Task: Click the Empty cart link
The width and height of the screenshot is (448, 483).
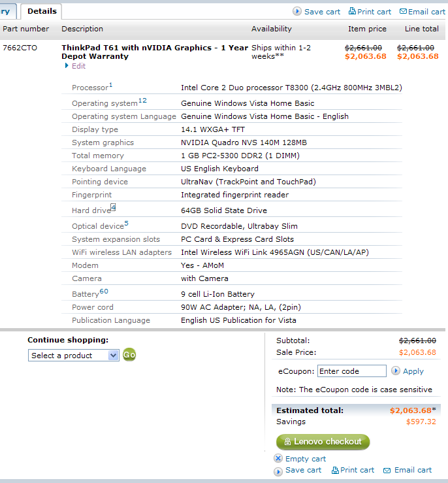Action: (306, 459)
